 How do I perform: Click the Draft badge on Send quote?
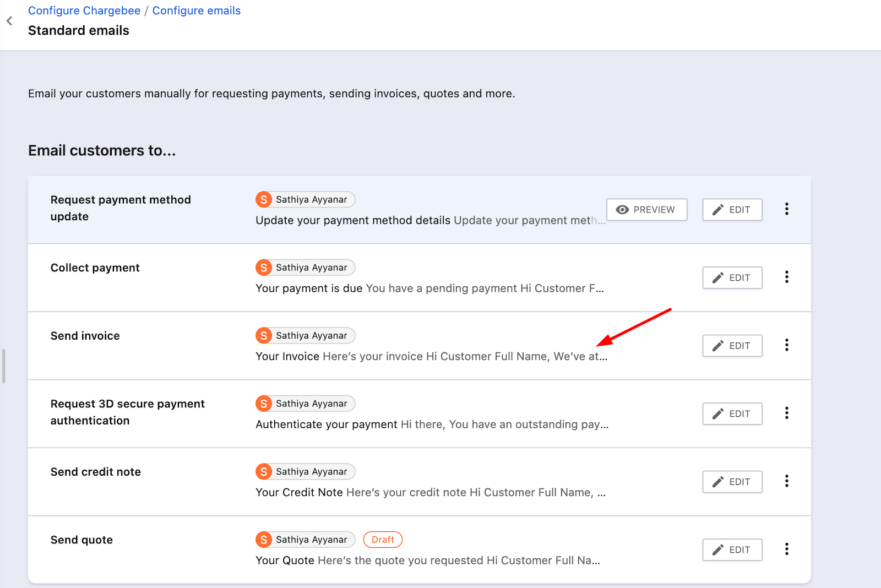pos(383,540)
